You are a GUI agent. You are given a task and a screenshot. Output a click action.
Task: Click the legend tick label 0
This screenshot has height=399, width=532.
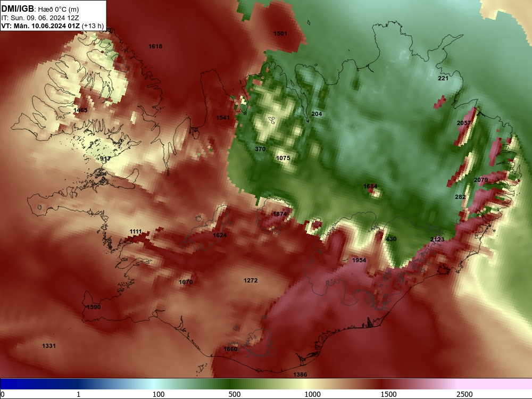pos(3,394)
